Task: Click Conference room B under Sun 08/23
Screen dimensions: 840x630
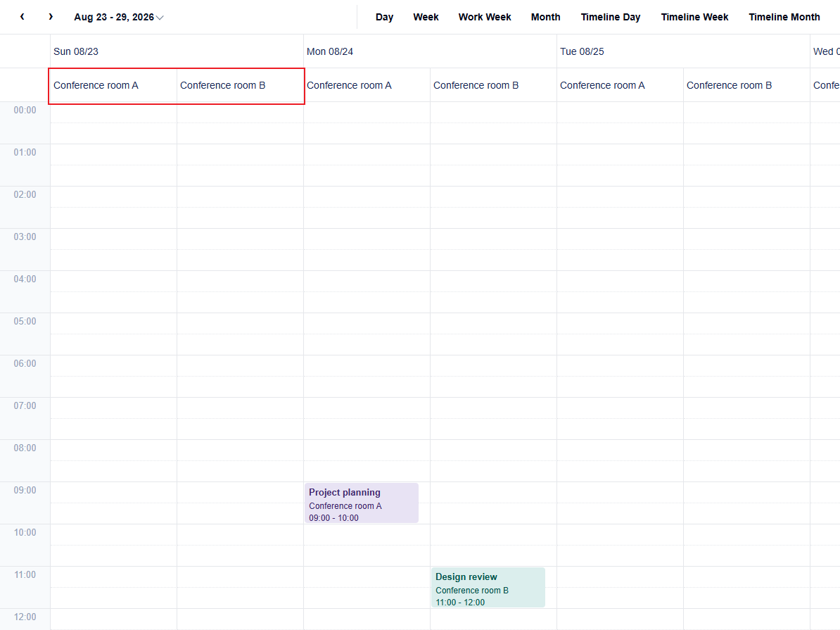Action: [241, 85]
